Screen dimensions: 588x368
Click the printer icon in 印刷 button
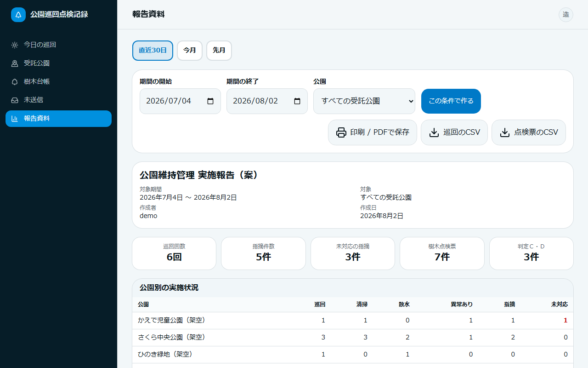point(341,132)
